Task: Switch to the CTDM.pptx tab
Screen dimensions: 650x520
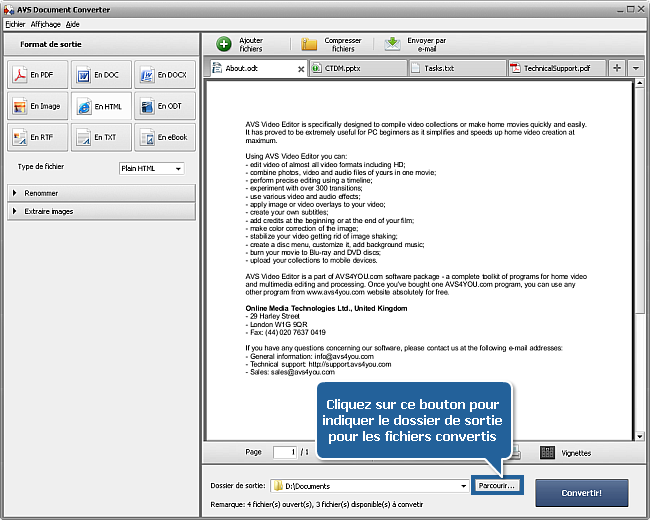Action: click(358, 68)
